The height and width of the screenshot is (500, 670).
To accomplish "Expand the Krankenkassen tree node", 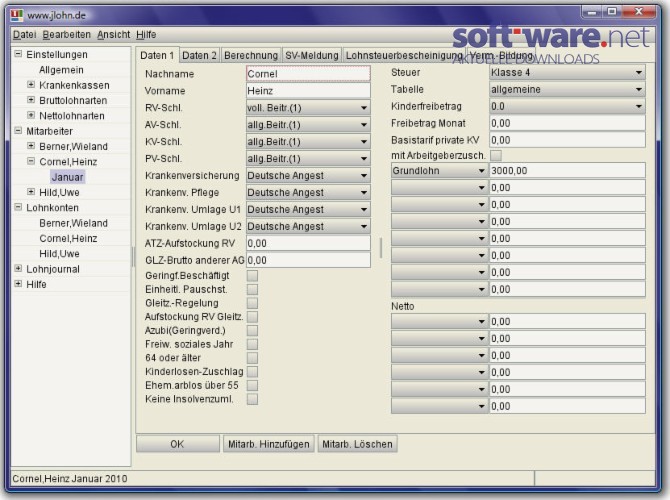I will click(x=31, y=85).
